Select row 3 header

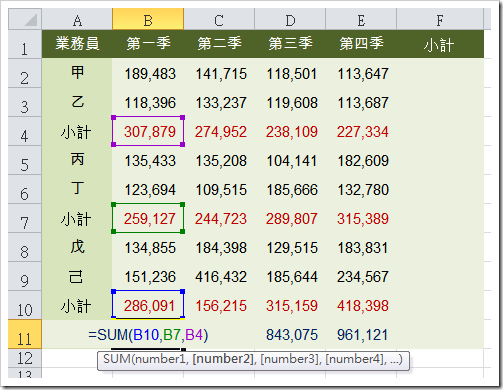click(25, 102)
